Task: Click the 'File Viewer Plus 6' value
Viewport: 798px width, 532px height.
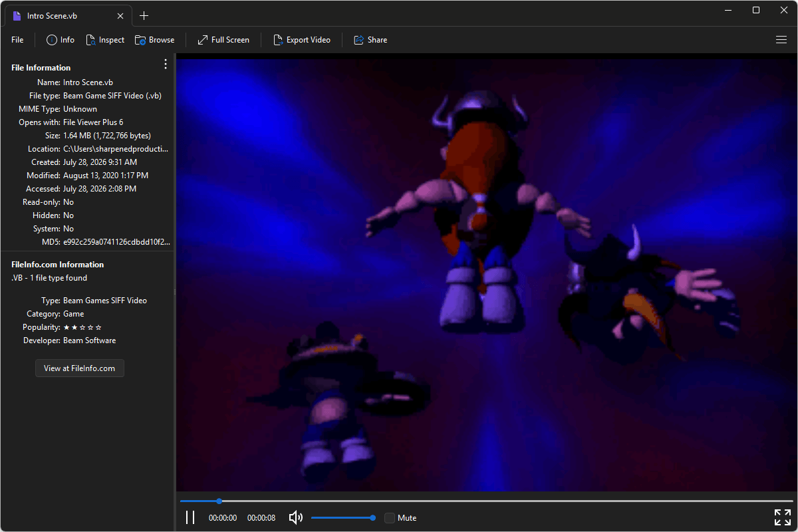Action: click(x=93, y=122)
